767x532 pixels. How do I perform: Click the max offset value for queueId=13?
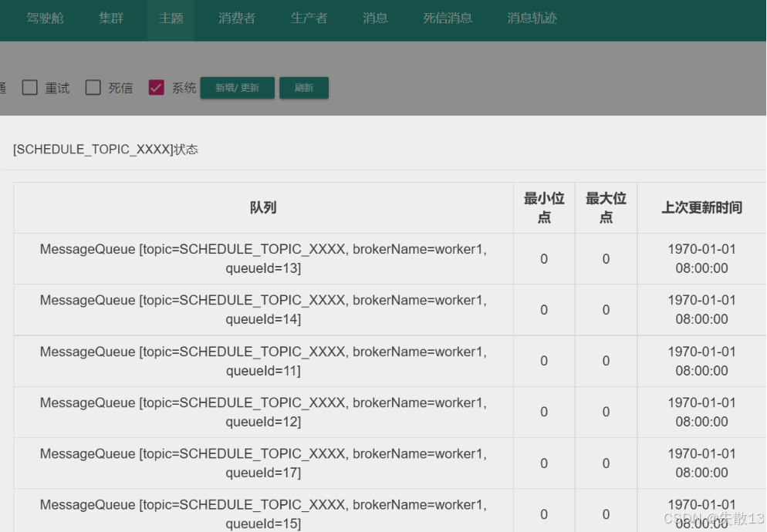606,258
